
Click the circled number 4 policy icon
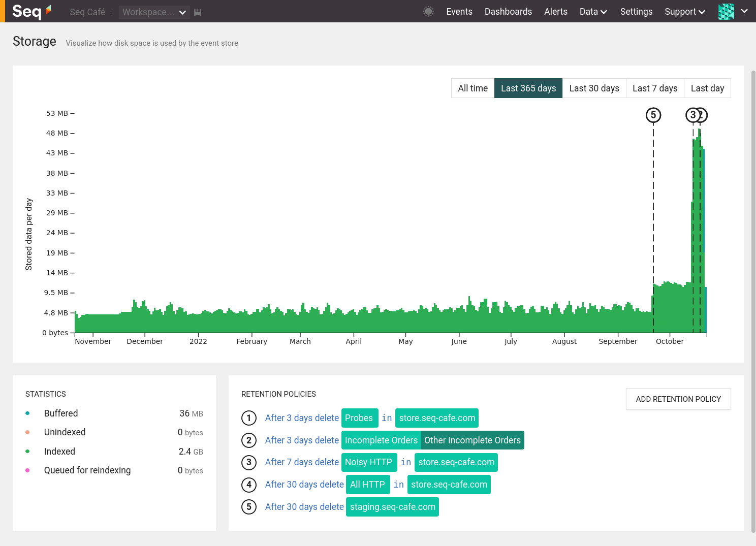pos(249,485)
